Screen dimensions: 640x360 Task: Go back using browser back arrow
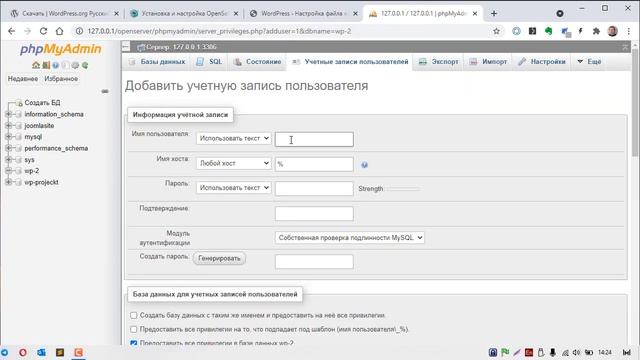click(11, 31)
